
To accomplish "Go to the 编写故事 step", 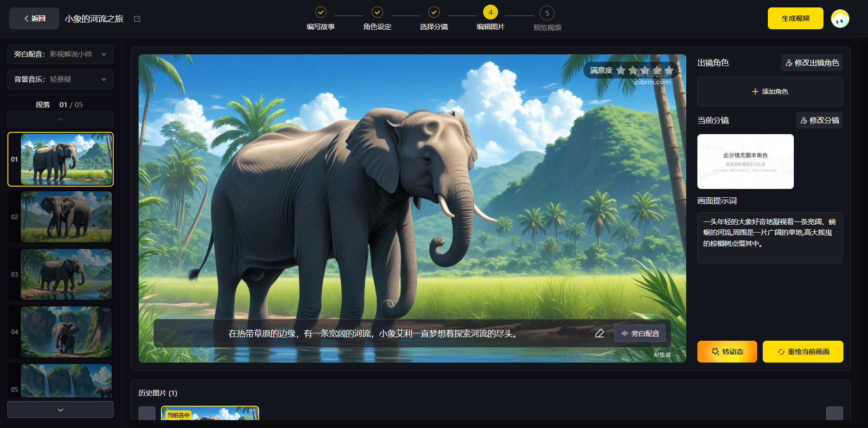I will (x=321, y=19).
